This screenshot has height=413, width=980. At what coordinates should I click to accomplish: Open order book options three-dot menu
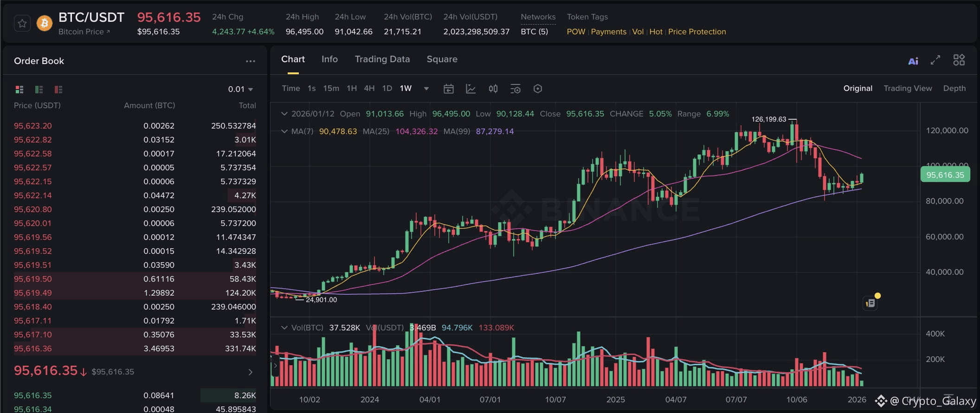click(x=251, y=61)
